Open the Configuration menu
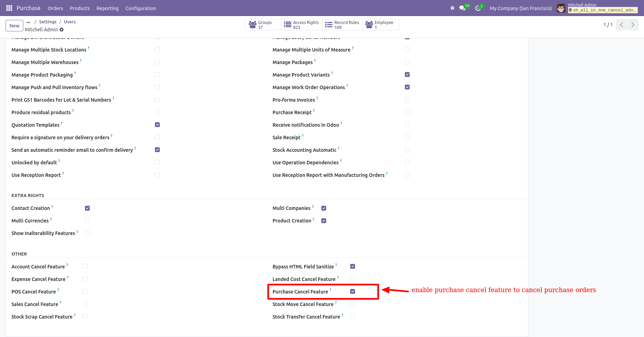Screen dimensions: 644x337 pyautogui.click(x=141, y=8)
